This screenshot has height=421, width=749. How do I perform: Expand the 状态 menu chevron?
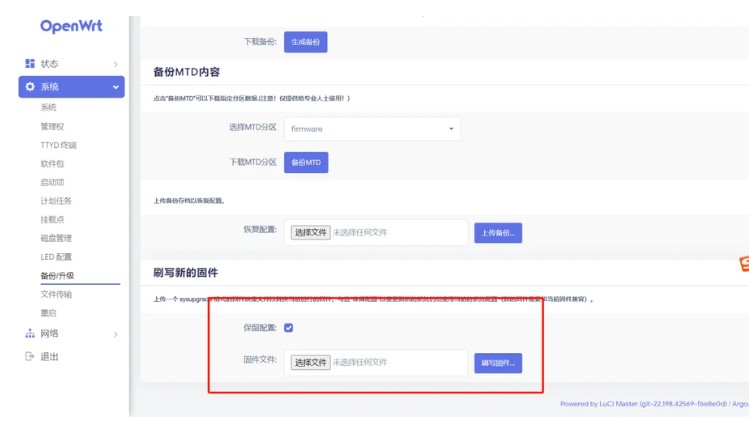[x=116, y=64]
